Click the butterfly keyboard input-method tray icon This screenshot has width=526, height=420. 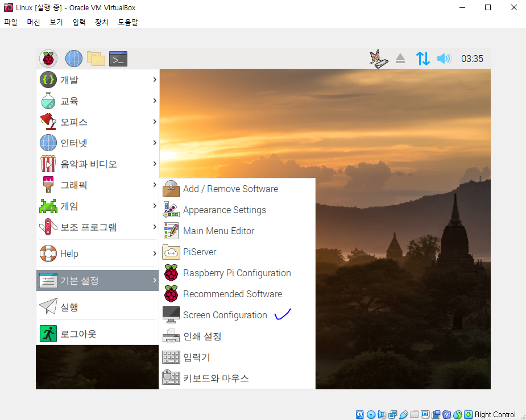point(379,59)
